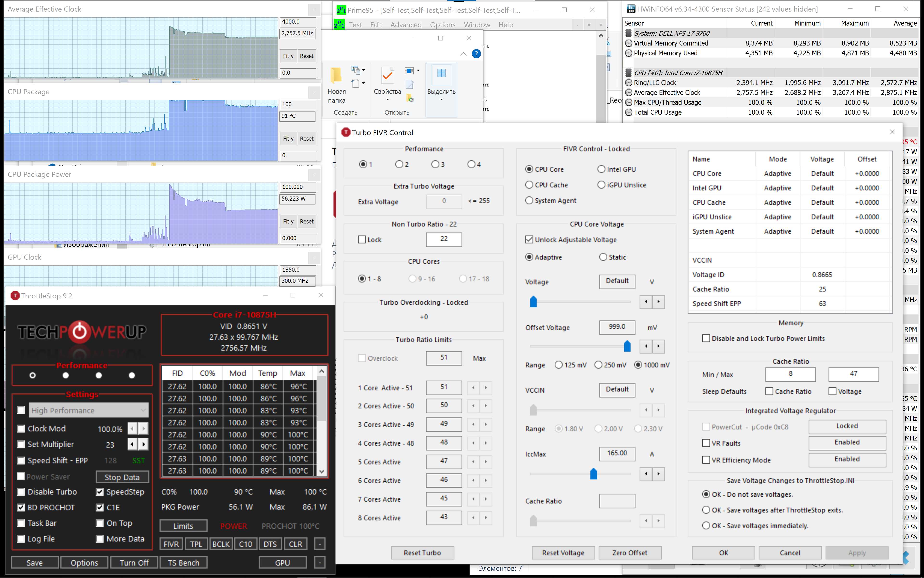Select Static voltage mode

coord(603,257)
